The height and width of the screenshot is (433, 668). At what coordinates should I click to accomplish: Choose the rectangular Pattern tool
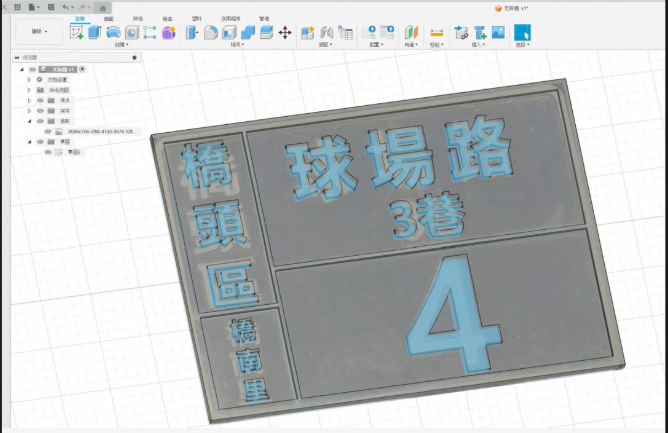click(150, 32)
